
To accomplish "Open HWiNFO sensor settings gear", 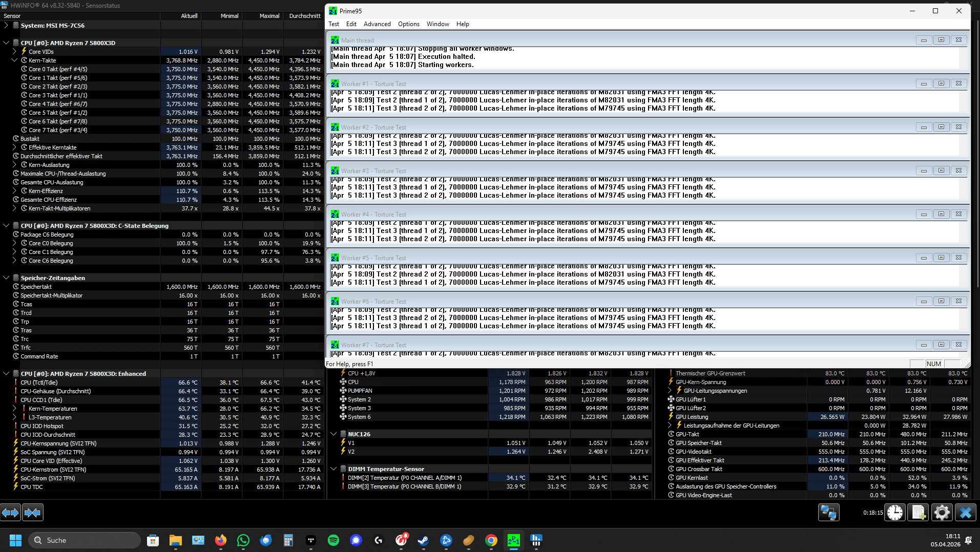I will click(942, 512).
